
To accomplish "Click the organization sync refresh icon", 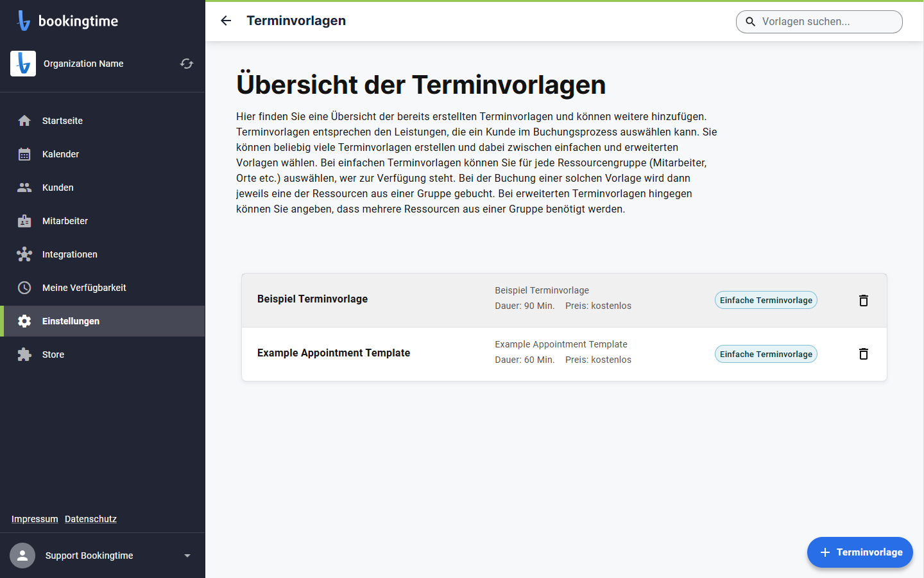I will tap(187, 64).
